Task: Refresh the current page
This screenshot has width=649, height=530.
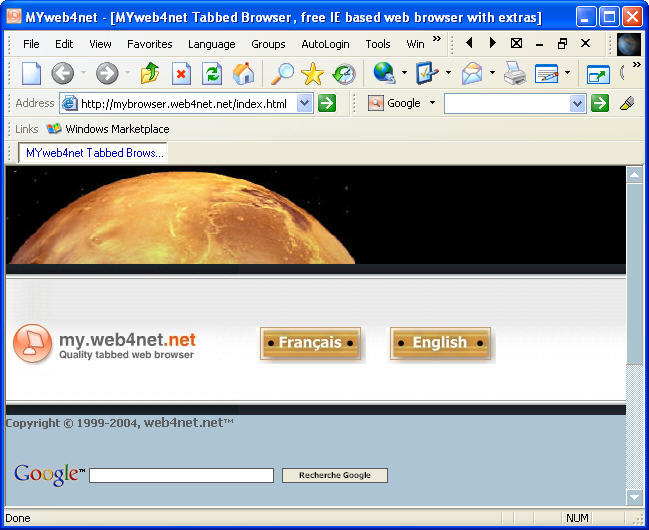Action: point(212,74)
